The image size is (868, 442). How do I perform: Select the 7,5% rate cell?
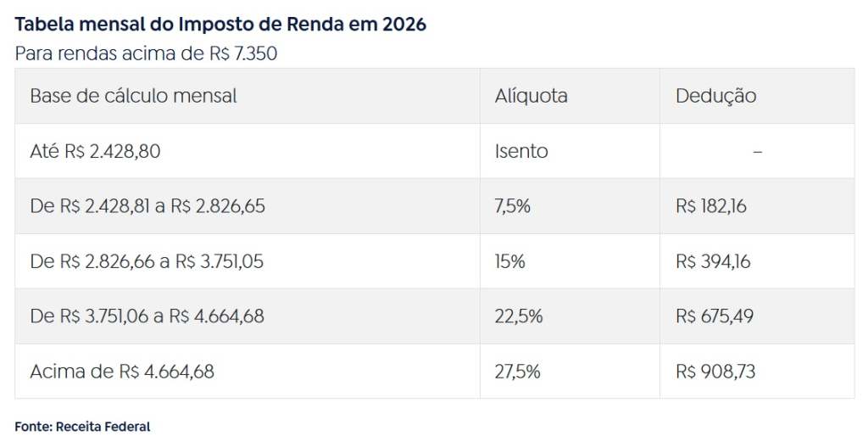[513, 206]
